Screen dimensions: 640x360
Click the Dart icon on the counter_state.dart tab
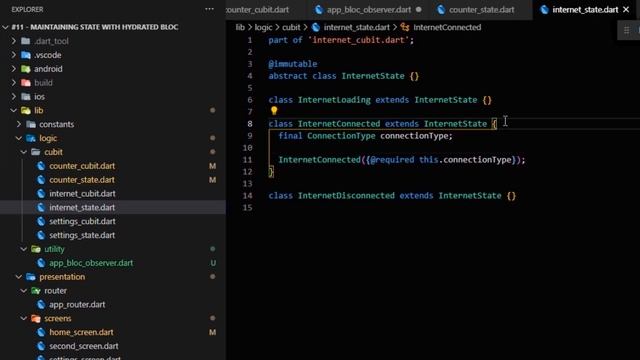[x=441, y=9]
